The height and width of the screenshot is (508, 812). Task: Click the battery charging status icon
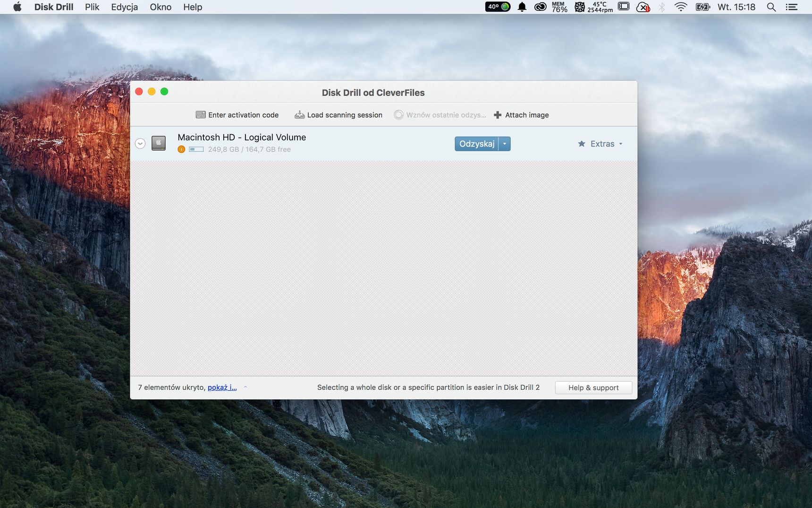coord(703,7)
